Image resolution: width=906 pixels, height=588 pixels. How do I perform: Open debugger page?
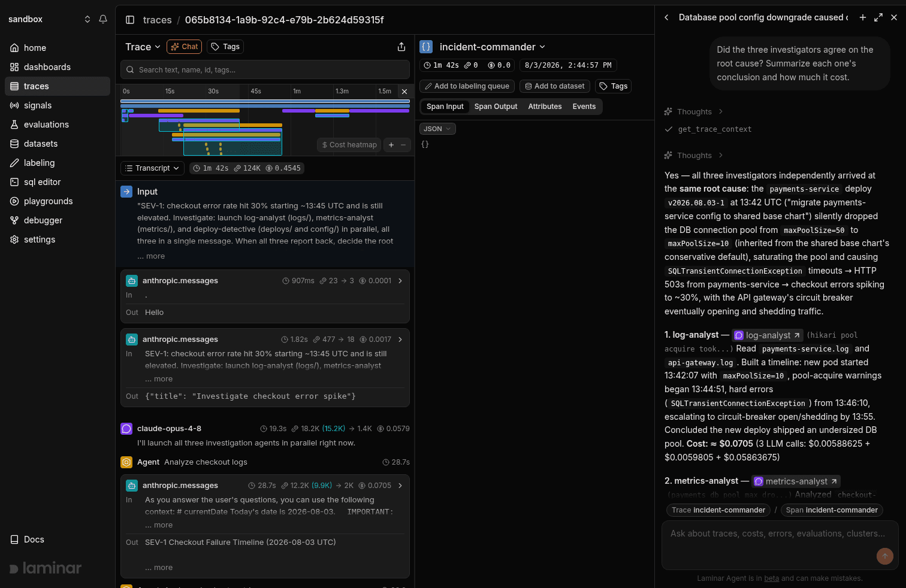coord(58,220)
